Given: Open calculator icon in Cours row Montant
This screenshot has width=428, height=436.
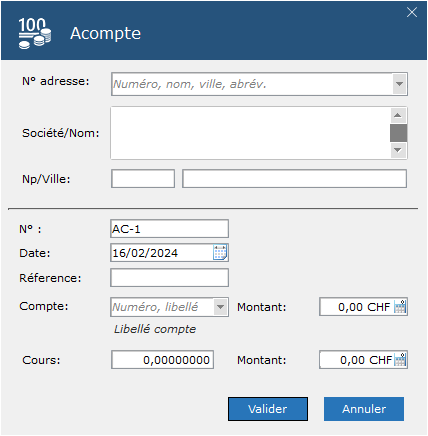Looking at the screenshot, I should point(400,359).
